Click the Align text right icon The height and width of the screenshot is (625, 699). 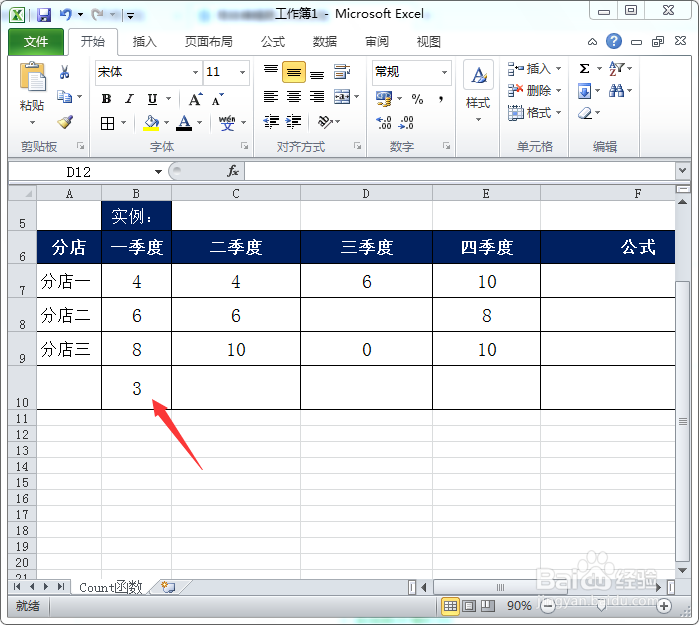[317, 96]
